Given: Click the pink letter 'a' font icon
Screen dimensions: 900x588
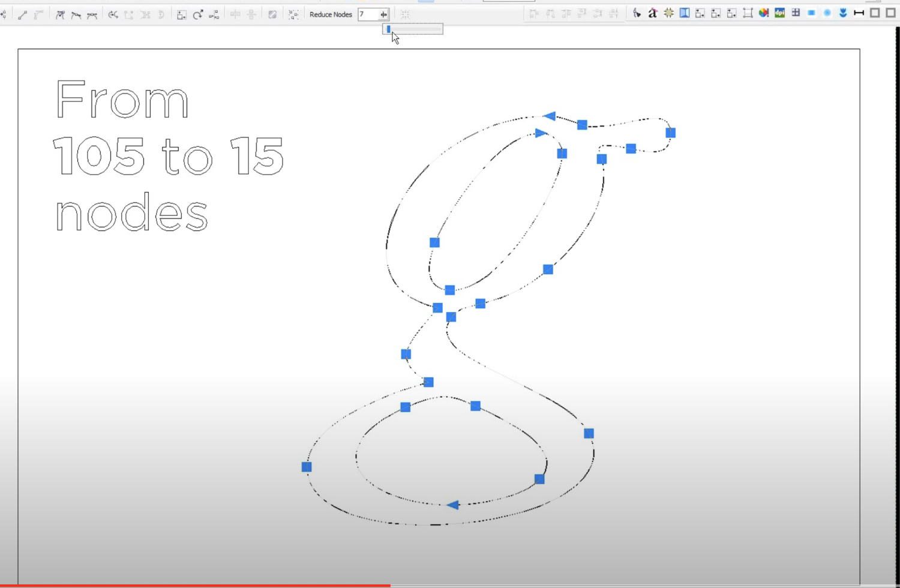Looking at the screenshot, I should coord(653,13).
